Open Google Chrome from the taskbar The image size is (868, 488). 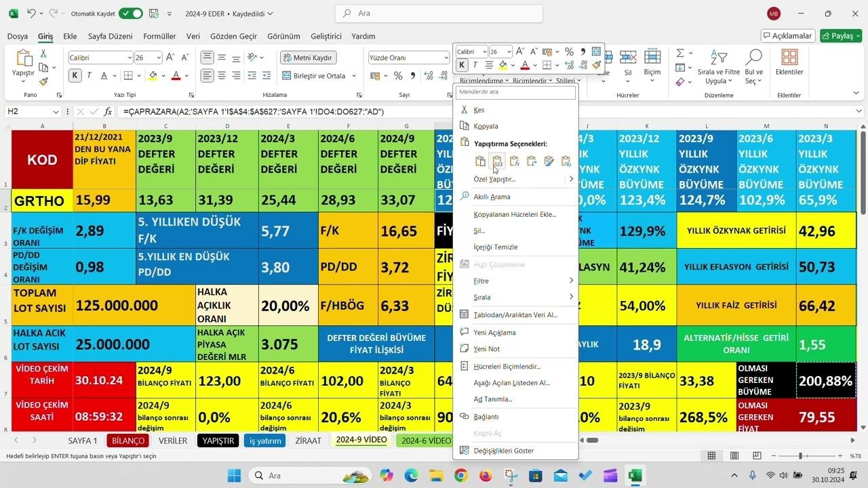coord(460,476)
